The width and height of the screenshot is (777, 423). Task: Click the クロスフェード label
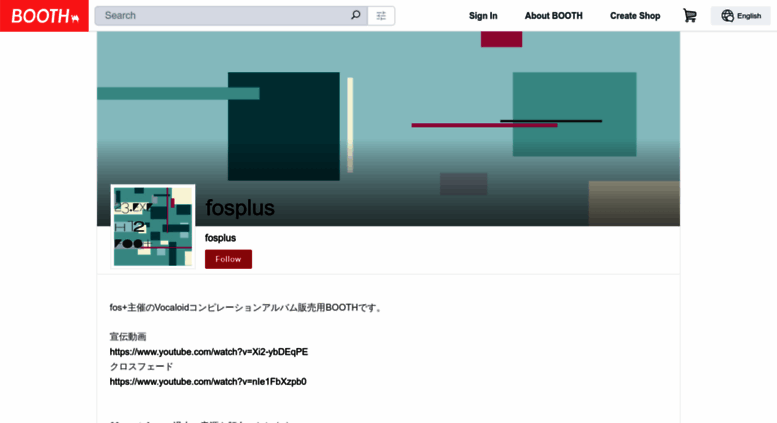pyautogui.click(x=141, y=367)
